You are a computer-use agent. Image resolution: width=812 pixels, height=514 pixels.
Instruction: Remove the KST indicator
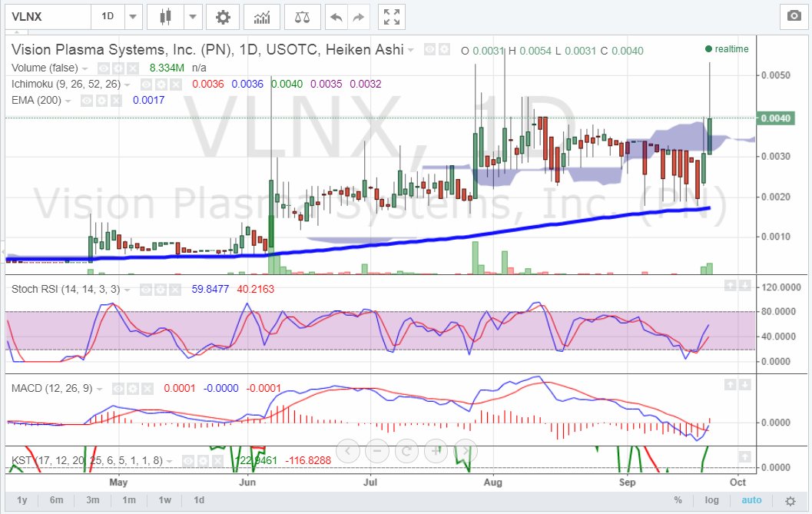point(217,461)
